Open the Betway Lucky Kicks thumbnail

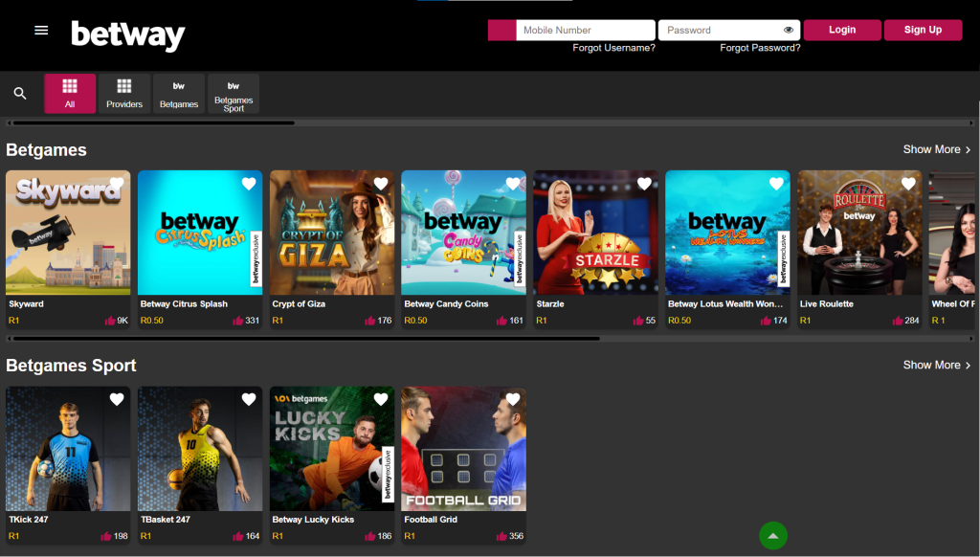click(x=332, y=448)
